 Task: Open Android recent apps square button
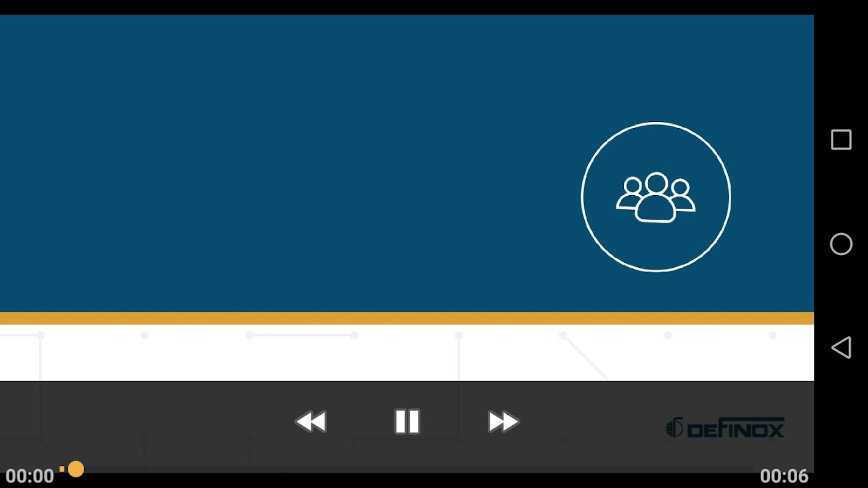841,140
